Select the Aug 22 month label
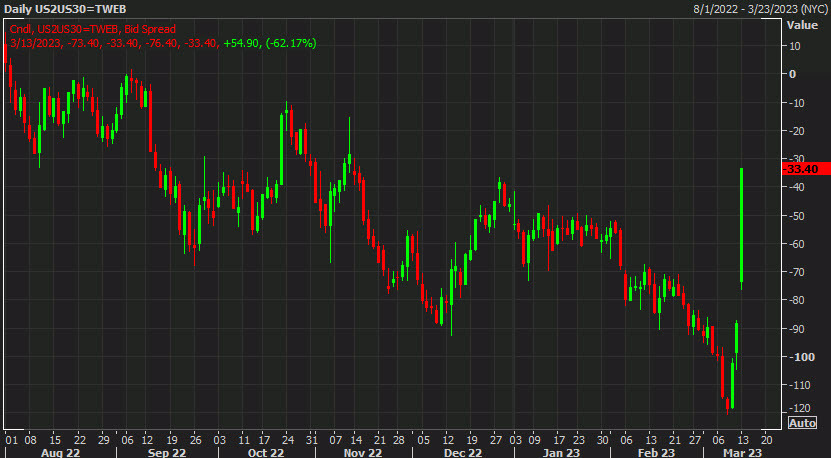 62,451
